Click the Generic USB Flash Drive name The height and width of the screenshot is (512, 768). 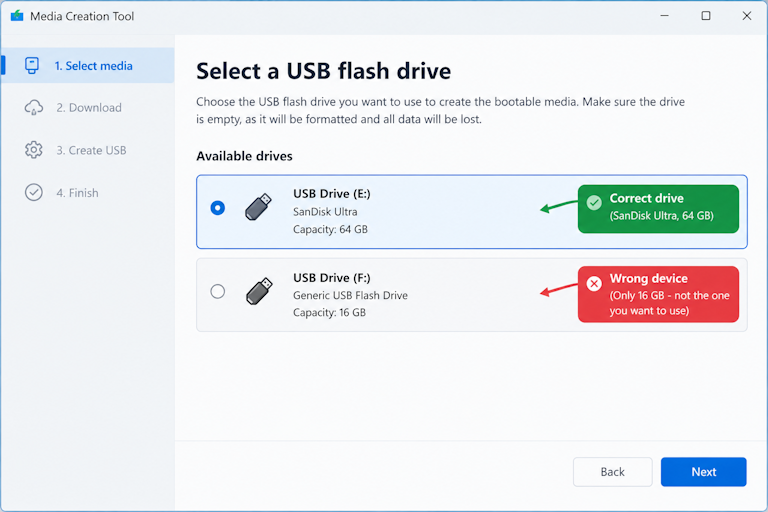pyautogui.click(x=350, y=295)
